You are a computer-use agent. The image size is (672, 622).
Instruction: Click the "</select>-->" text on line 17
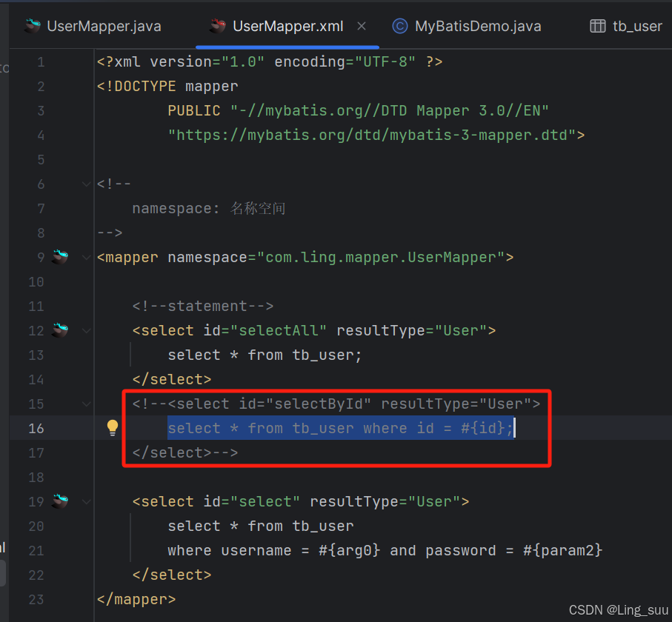pos(185,452)
